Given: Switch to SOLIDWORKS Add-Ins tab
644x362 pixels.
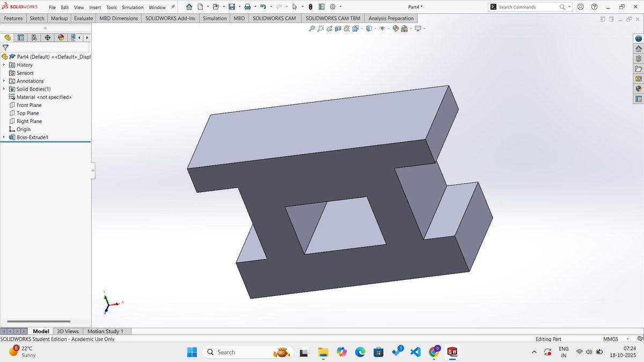Looking at the screenshot, I should coord(170,18).
